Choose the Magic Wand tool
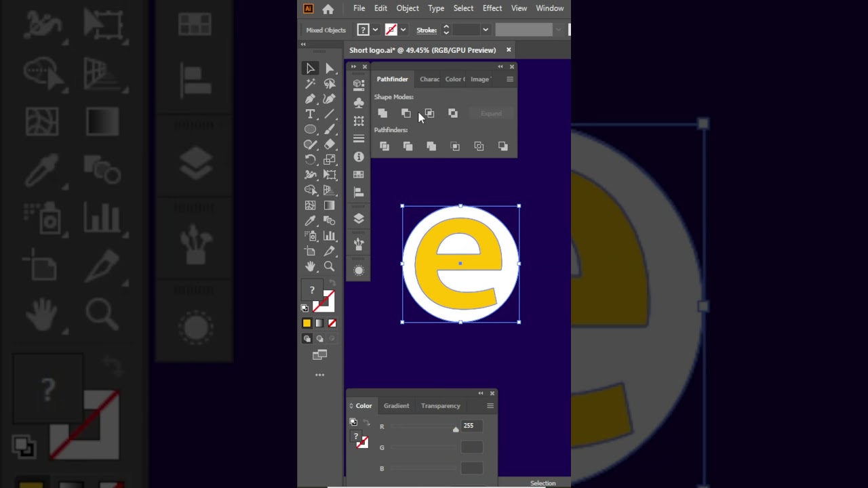Image resolution: width=868 pixels, height=488 pixels. (311, 83)
